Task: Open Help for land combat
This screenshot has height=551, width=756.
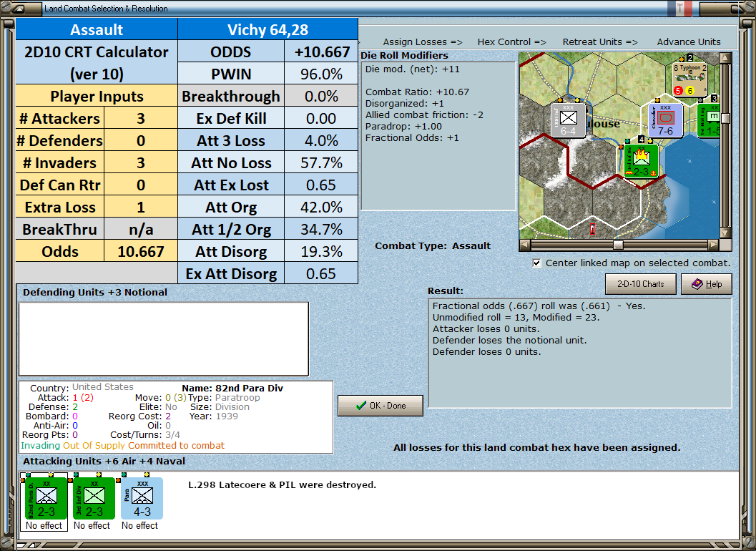Action: (x=707, y=284)
